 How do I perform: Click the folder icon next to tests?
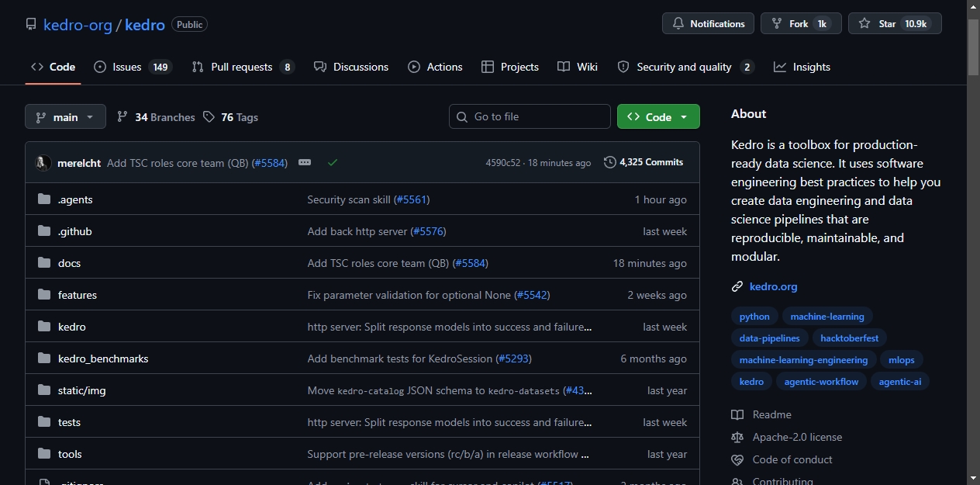(44, 422)
